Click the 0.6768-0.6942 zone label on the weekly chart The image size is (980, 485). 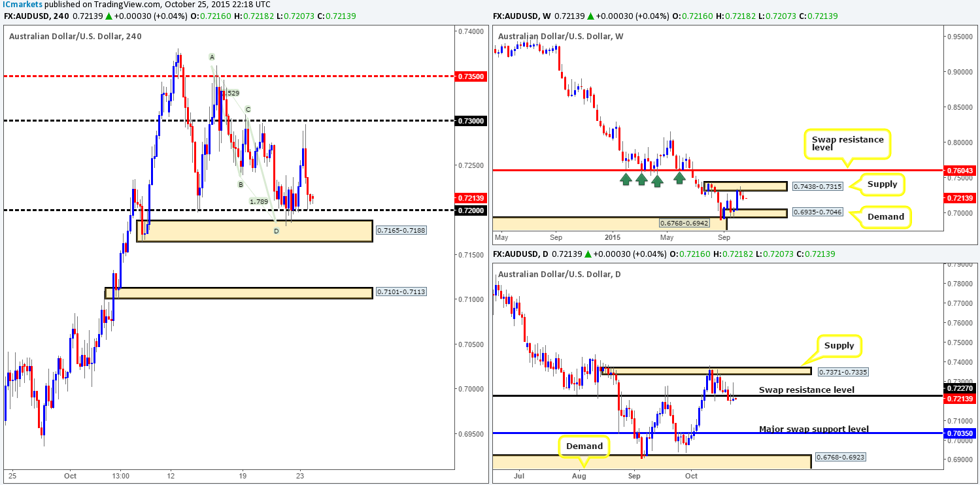coord(683,224)
